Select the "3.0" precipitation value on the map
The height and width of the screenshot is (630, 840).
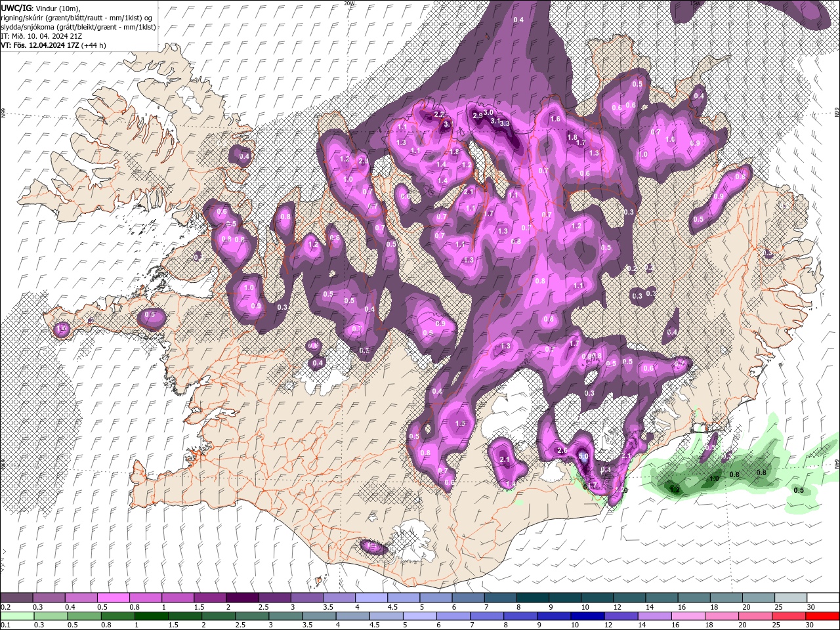[488, 113]
